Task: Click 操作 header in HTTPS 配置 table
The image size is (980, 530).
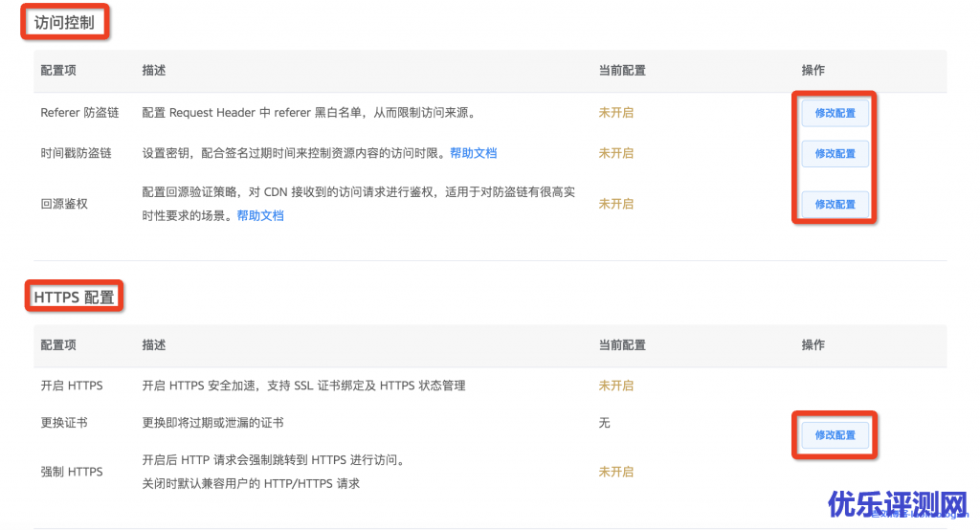Action: pos(813,345)
